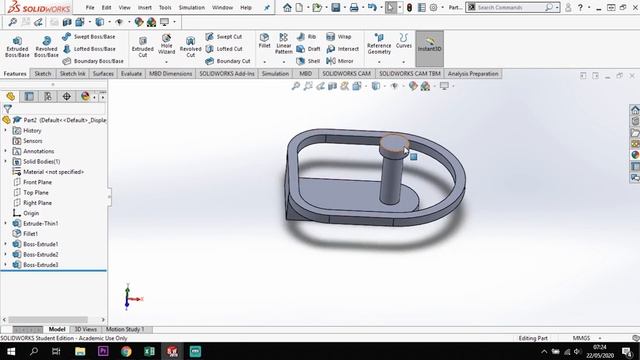Open the DimXpertManager crosshair tab
The height and width of the screenshot is (360, 640).
pos(67,96)
